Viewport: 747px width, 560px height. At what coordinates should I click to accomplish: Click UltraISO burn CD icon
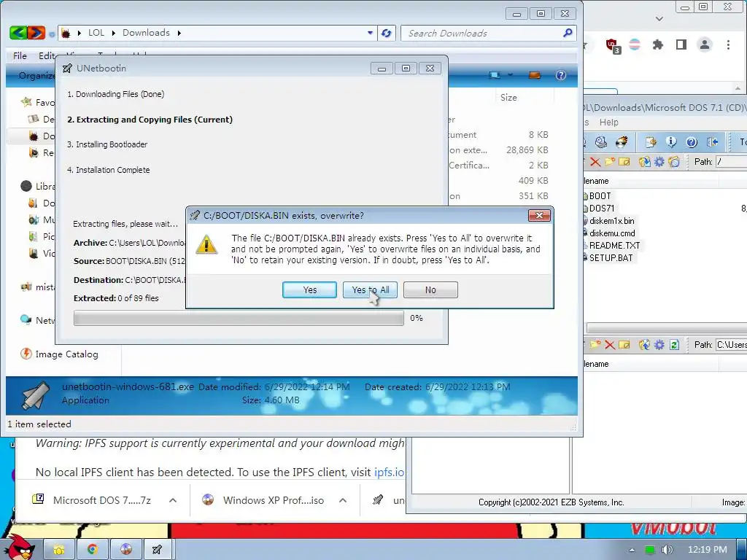point(622,142)
